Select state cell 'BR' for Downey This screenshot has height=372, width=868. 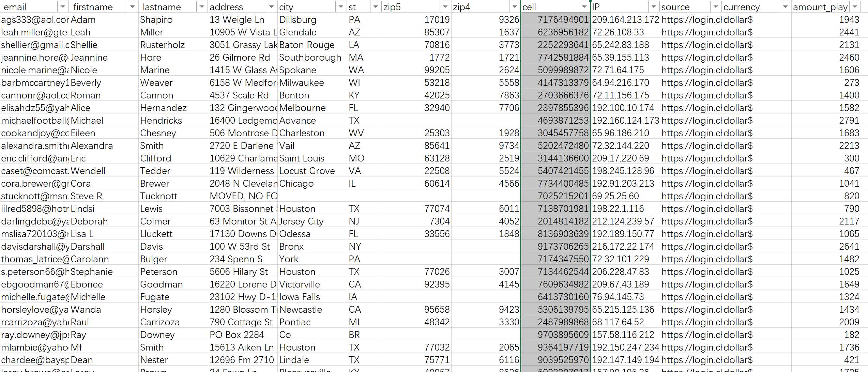coord(365,335)
